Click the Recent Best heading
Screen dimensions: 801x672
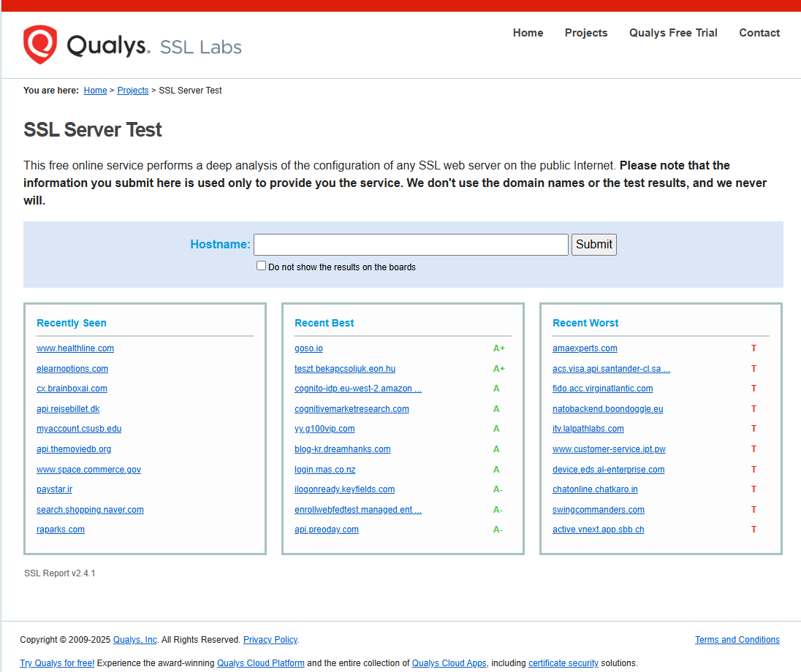[x=324, y=324]
